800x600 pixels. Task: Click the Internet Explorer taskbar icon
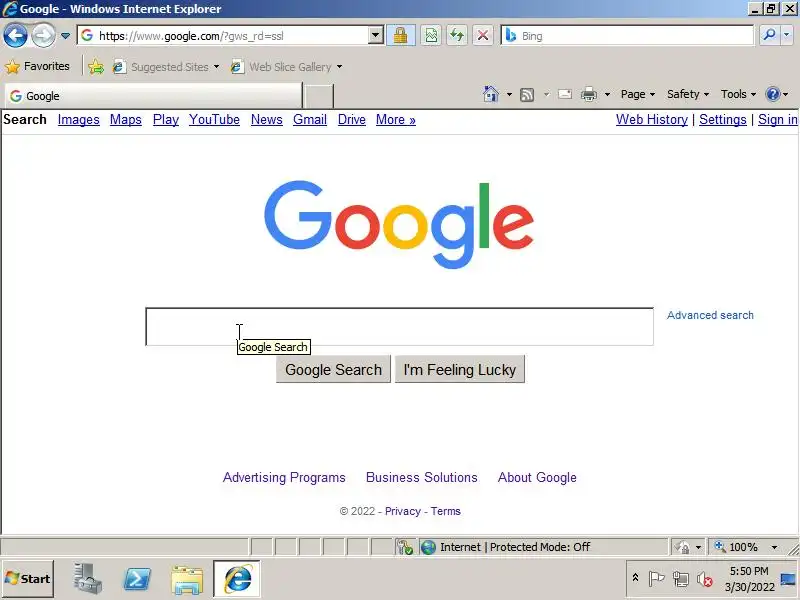point(237,579)
